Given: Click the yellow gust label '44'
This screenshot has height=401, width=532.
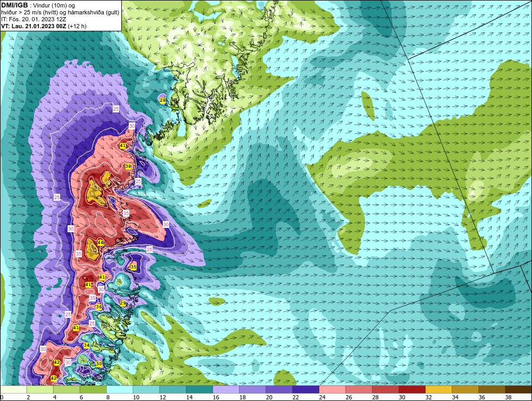Looking at the screenshot, I should (x=101, y=242).
